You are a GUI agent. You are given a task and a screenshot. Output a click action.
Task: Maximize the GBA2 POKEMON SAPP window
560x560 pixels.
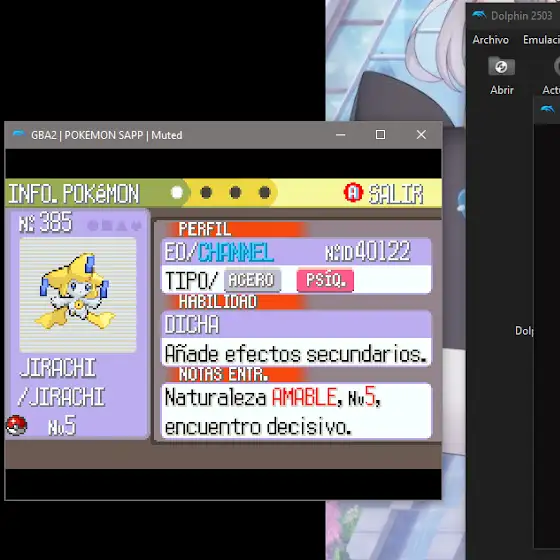point(380,135)
